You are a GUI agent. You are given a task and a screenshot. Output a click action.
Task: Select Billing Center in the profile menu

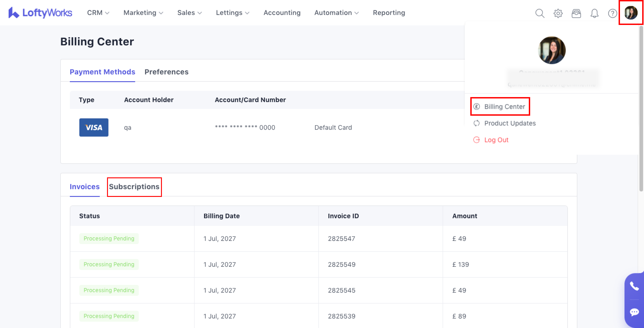504,107
